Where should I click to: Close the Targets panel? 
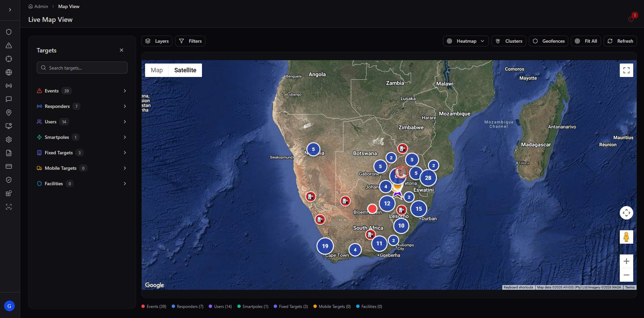(122, 50)
